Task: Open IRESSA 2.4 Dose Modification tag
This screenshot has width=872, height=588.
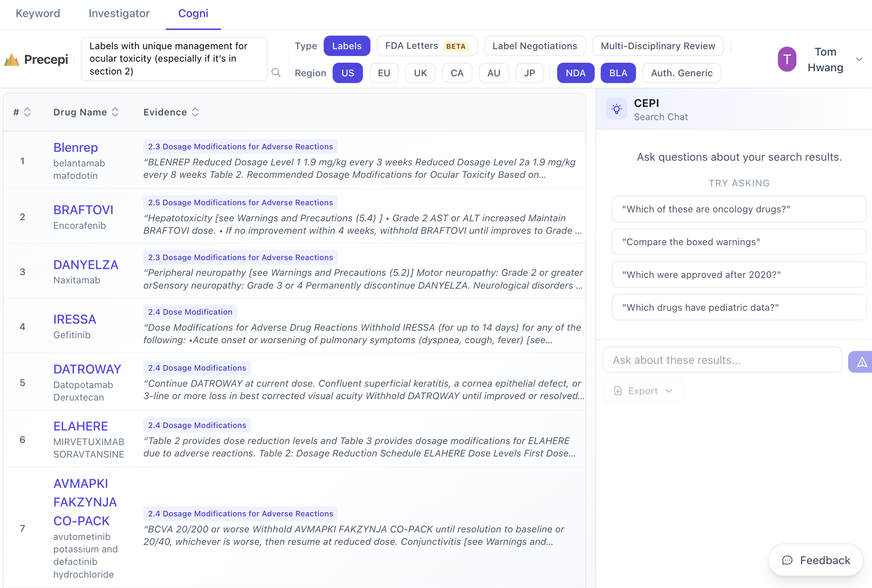Action: coord(190,311)
